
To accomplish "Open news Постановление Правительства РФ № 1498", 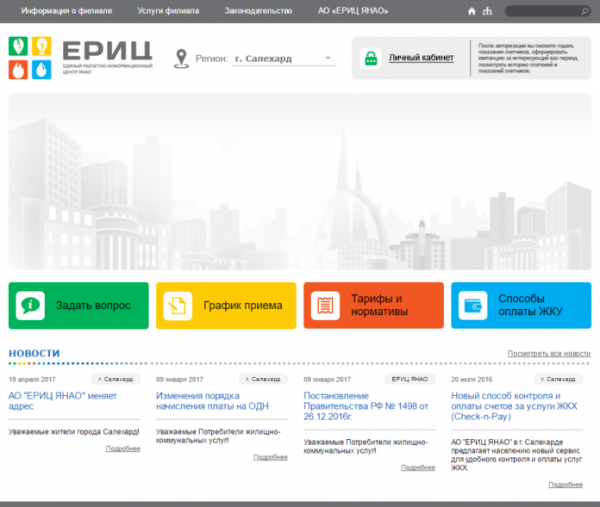I will pos(366,406).
